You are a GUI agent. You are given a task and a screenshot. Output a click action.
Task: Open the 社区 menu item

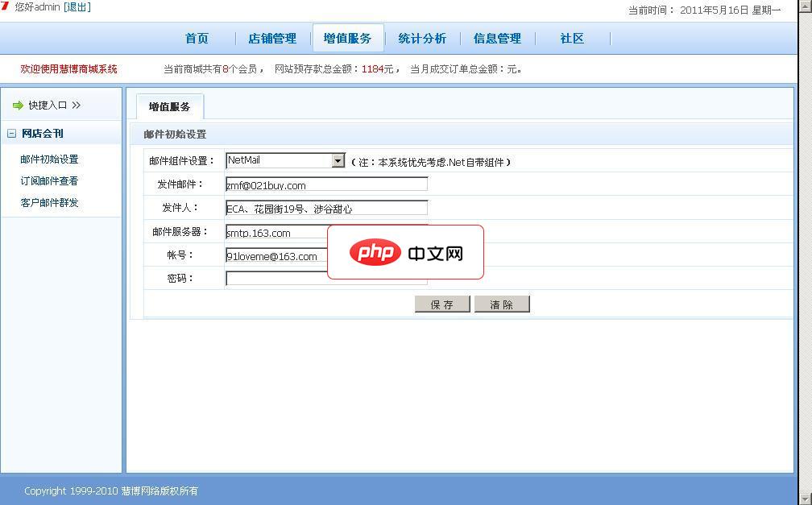coord(571,38)
